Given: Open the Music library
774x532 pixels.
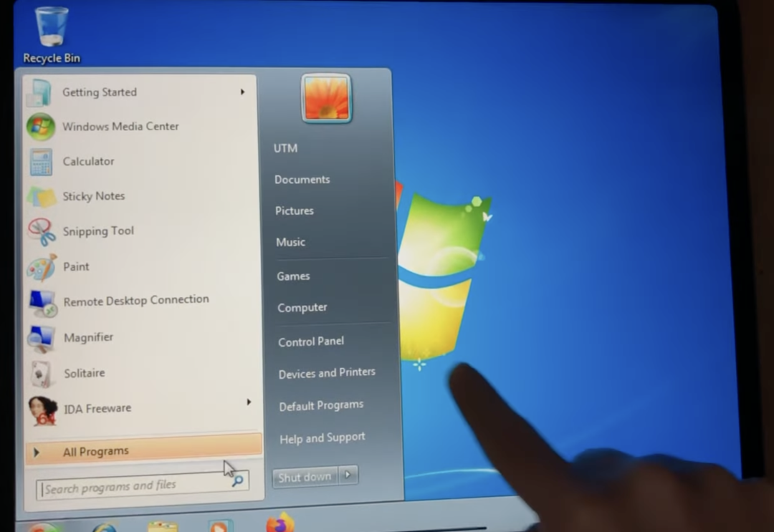Looking at the screenshot, I should point(290,242).
